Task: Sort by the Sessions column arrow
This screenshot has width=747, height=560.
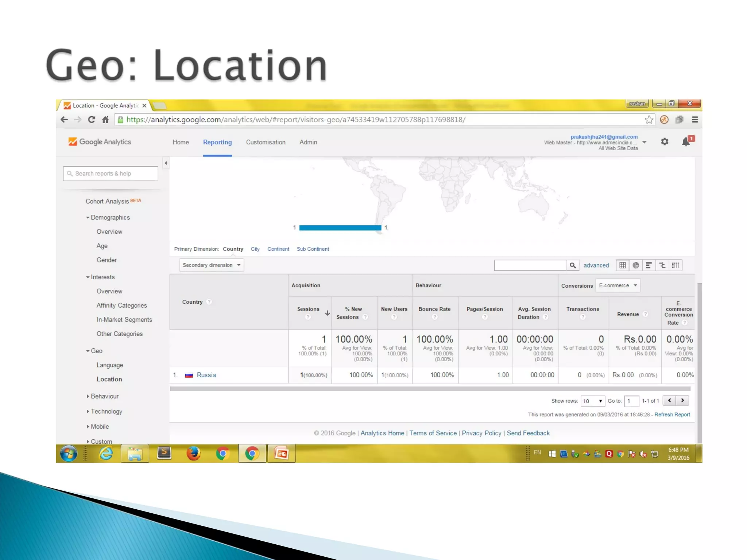Action: click(x=328, y=313)
